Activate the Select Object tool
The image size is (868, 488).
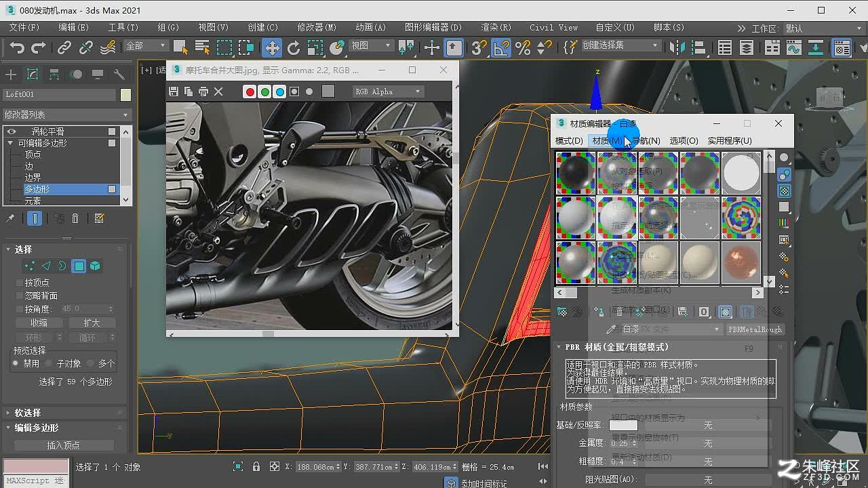point(180,47)
